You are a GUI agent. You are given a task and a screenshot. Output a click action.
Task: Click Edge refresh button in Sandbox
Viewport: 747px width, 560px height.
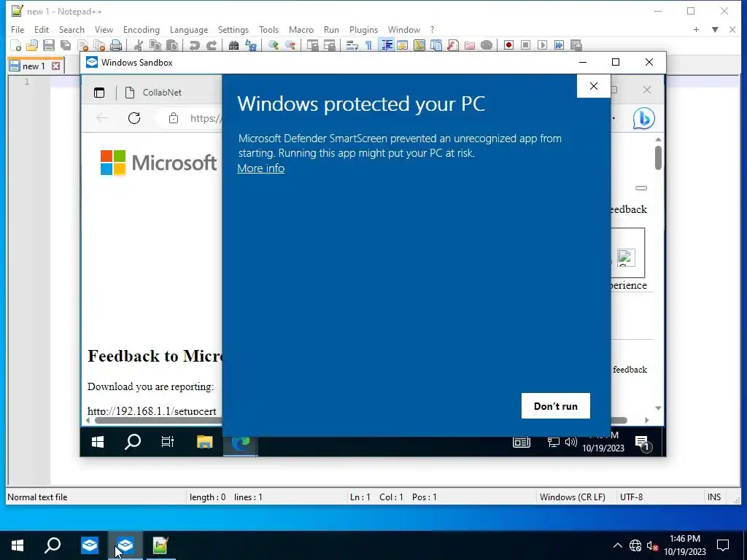(x=134, y=118)
